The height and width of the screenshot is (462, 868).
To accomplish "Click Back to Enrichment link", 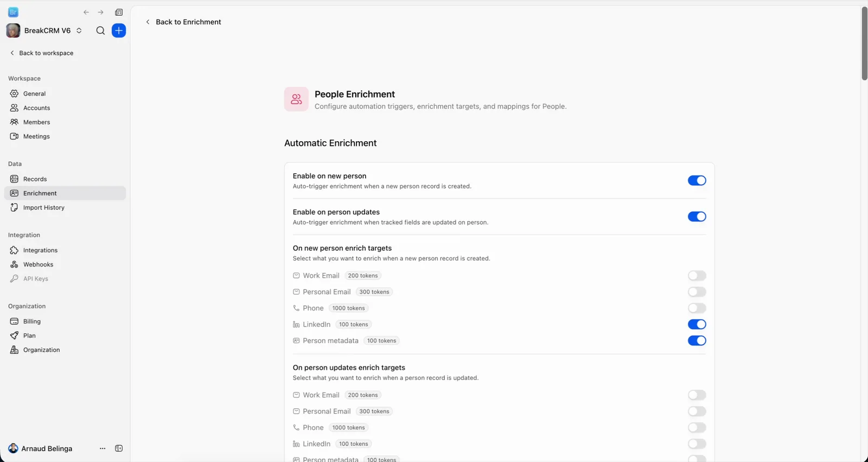I will [183, 22].
